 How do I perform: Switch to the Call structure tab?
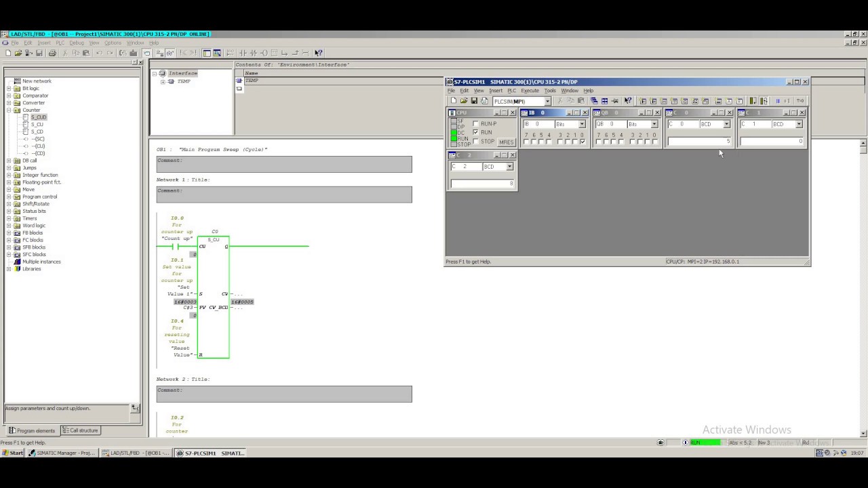click(x=81, y=430)
